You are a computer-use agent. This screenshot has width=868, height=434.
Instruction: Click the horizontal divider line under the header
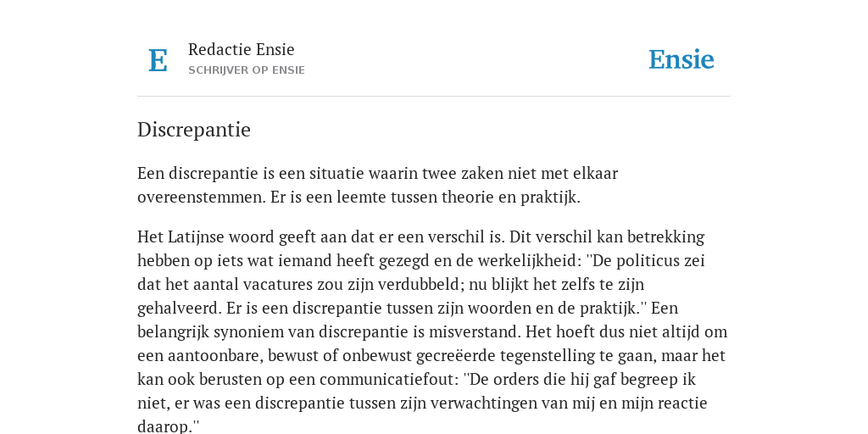pyautogui.click(x=434, y=97)
